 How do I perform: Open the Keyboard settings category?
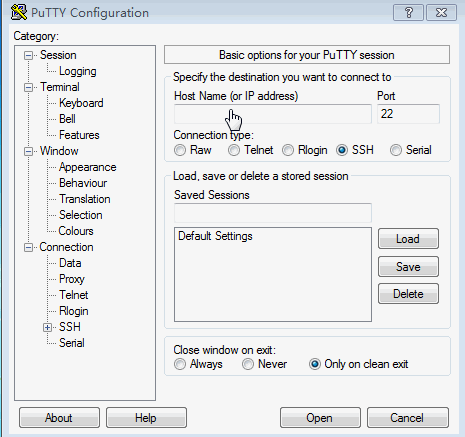tap(81, 103)
